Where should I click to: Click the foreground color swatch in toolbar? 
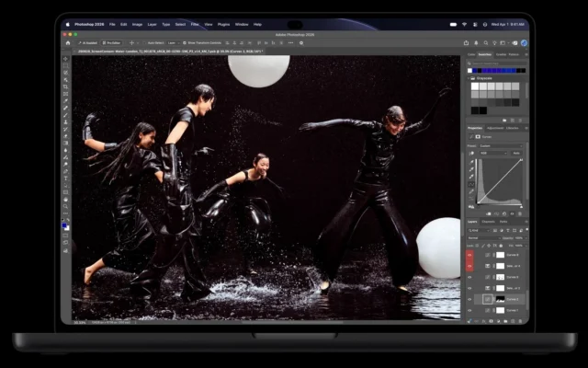click(64, 225)
